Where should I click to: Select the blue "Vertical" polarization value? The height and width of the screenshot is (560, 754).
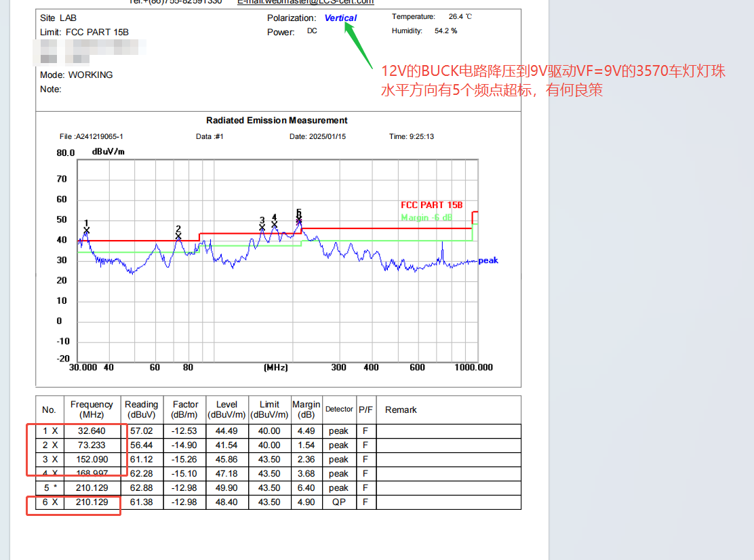coord(340,18)
